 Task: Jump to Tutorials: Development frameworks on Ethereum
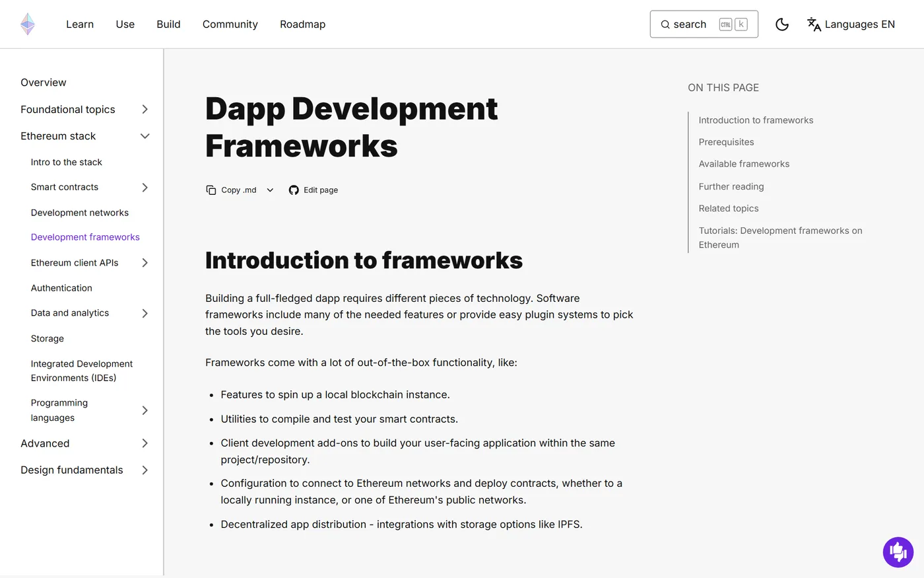pos(781,238)
